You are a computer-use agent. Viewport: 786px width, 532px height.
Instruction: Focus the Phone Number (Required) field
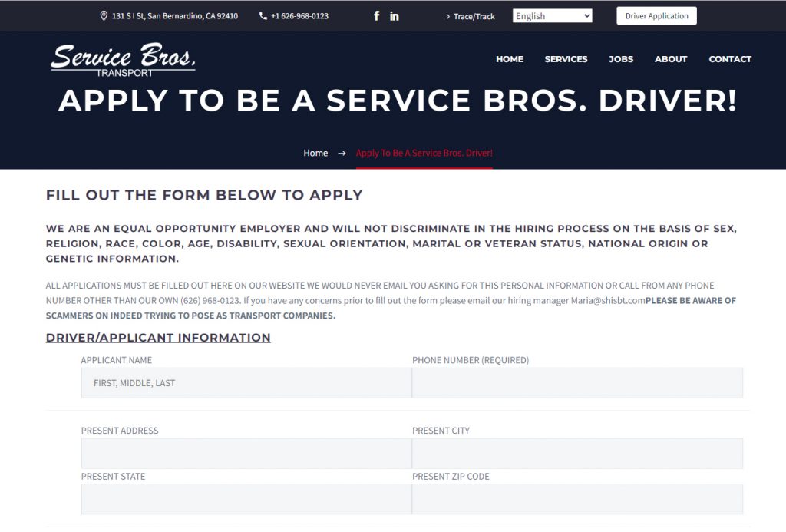click(577, 383)
